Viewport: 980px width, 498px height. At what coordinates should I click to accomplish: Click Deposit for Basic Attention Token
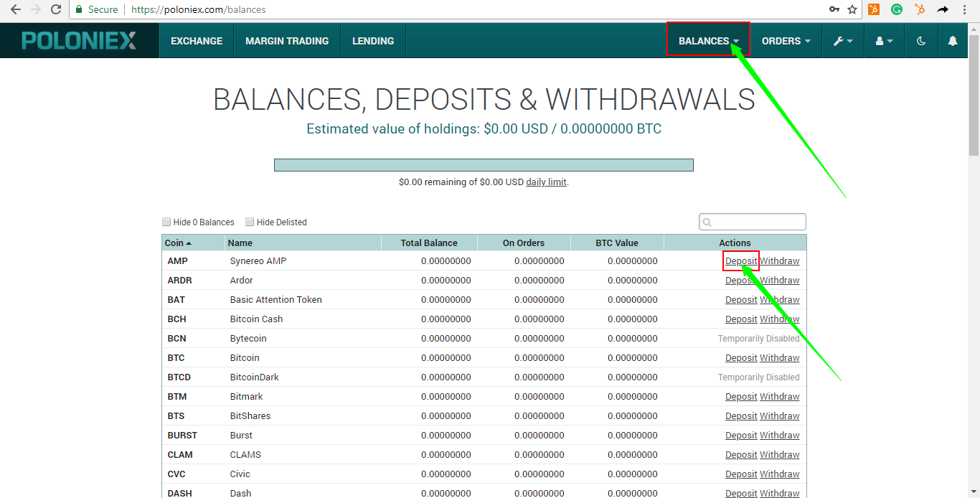[x=741, y=300]
